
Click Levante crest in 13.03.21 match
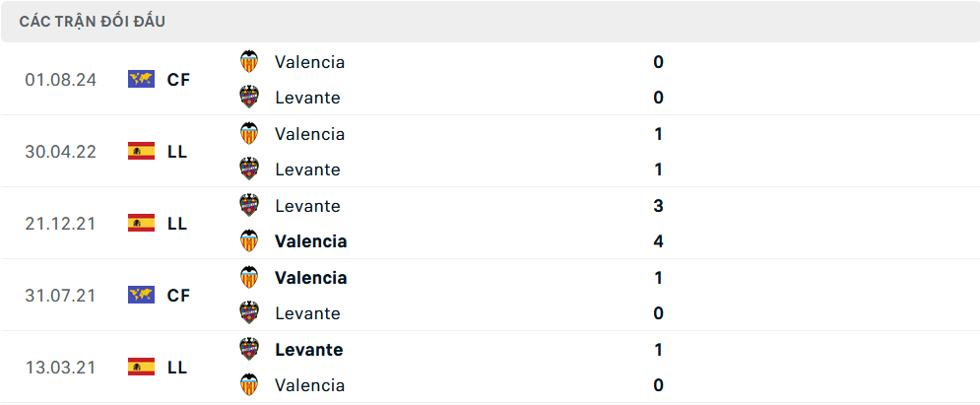[x=250, y=350]
